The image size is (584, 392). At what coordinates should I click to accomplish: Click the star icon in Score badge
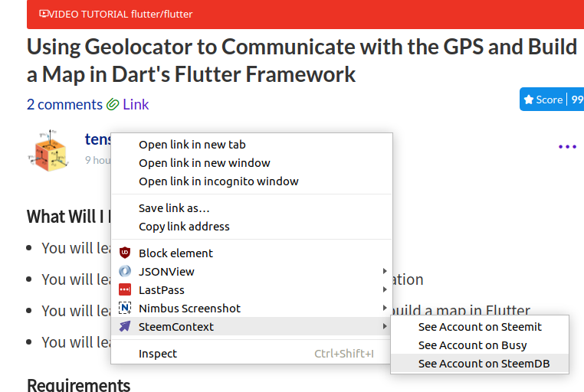point(529,100)
